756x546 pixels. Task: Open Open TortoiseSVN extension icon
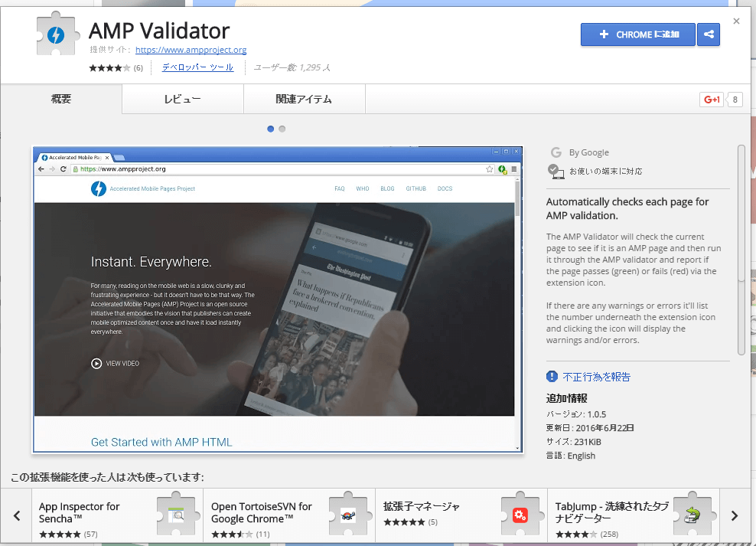pyautogui.click(x=350, y=515)
